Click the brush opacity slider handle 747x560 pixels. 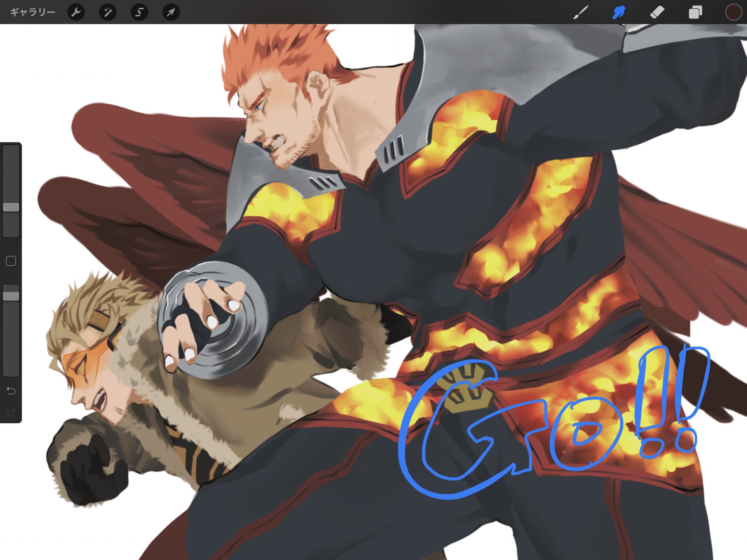pos(11,296)
